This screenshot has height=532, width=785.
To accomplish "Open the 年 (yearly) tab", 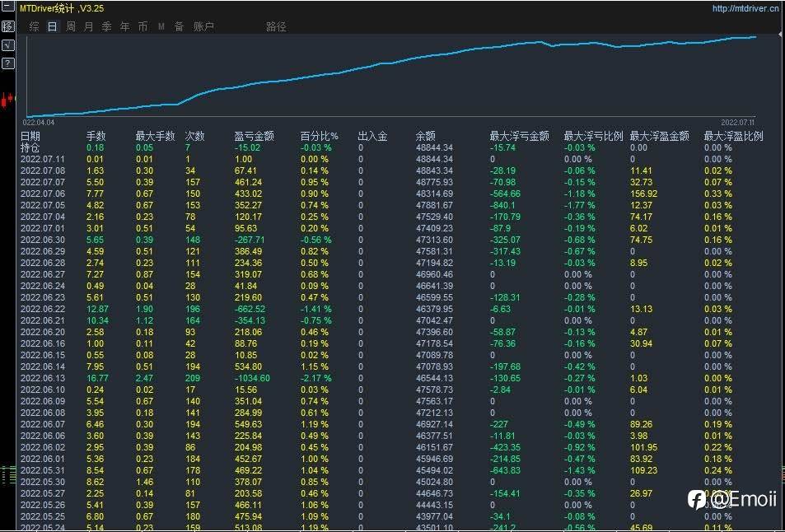I will (x=124, y=26).
